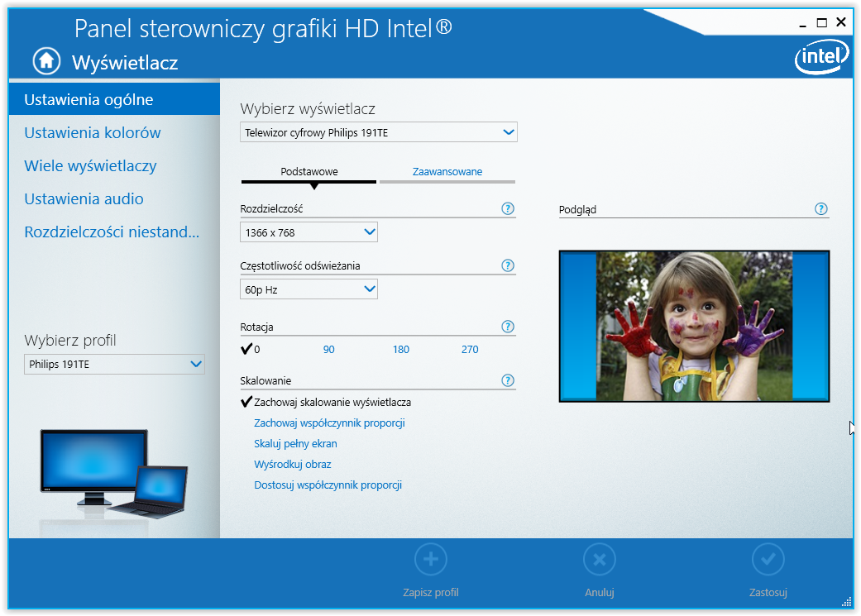
Task: Select Dostosuj współczynnik proporcji option
Action: (x=328, y=485)
